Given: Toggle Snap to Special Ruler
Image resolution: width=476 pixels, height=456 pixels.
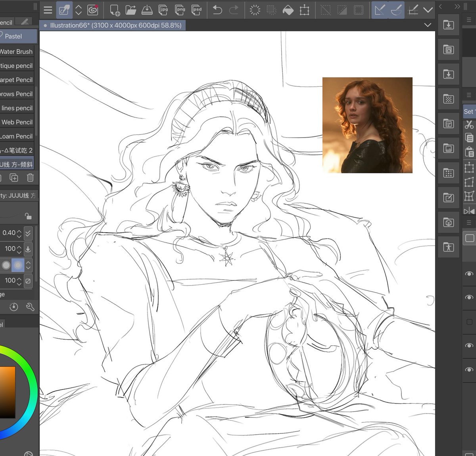Looking at the screenshot, I should click(x=396, y=10).
